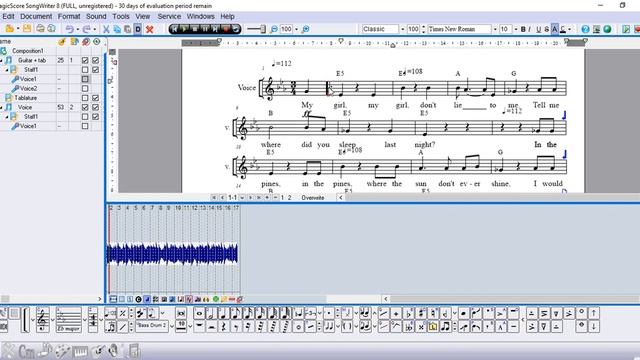The width and height of the screenshot is (640, 360).
Task: Select Composition1 in the tree
Action: [27, 51]
